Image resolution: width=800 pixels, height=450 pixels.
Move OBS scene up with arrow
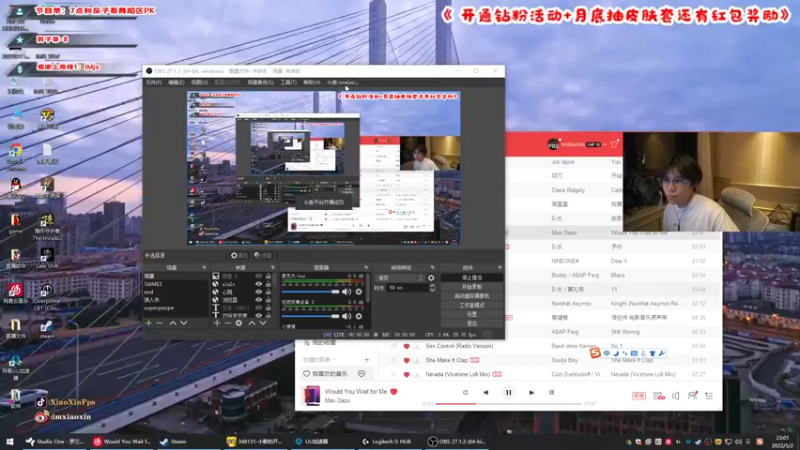tap(172, 323)
